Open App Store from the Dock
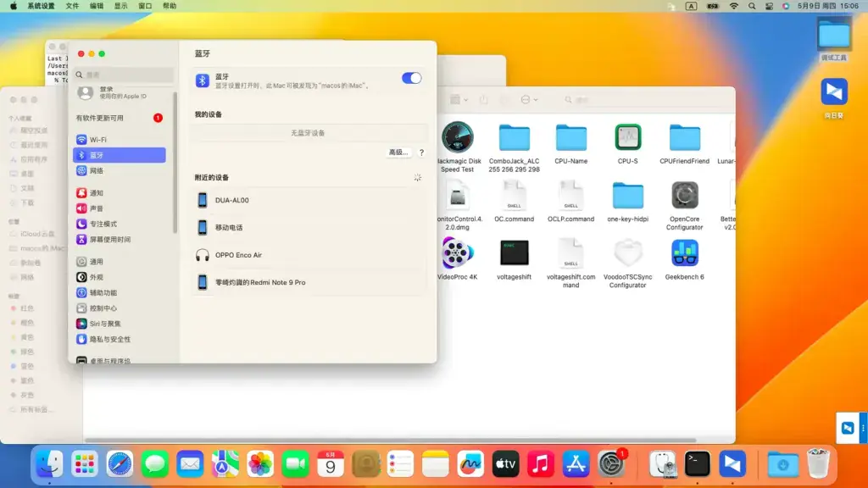Viewport: 868px width, 488px height. point(576,463)
